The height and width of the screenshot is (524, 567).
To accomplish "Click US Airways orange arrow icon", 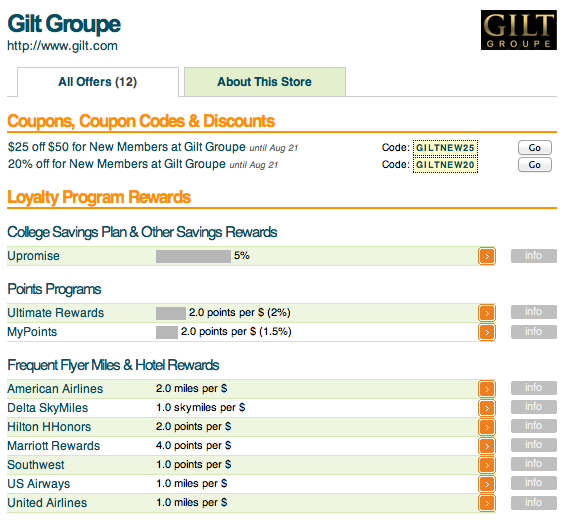I will point(487,484).
